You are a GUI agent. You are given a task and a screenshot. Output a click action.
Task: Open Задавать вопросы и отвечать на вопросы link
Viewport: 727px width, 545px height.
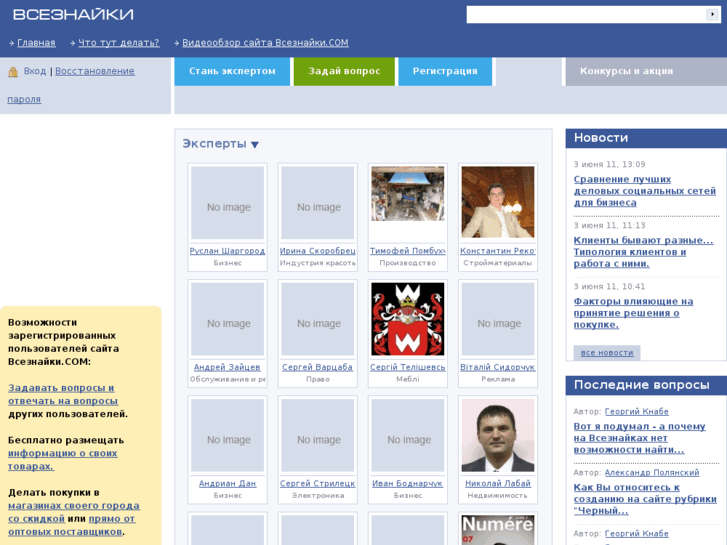(63, 394)
